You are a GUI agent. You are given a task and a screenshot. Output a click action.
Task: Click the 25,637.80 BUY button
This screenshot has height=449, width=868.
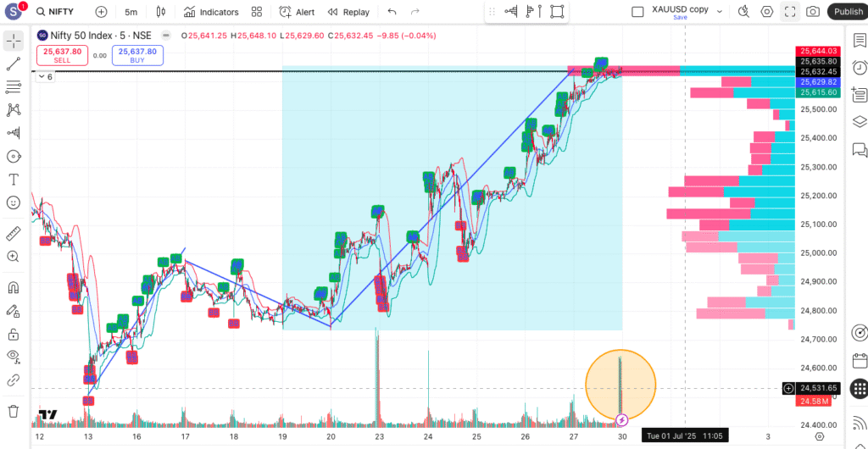[137, 55]
